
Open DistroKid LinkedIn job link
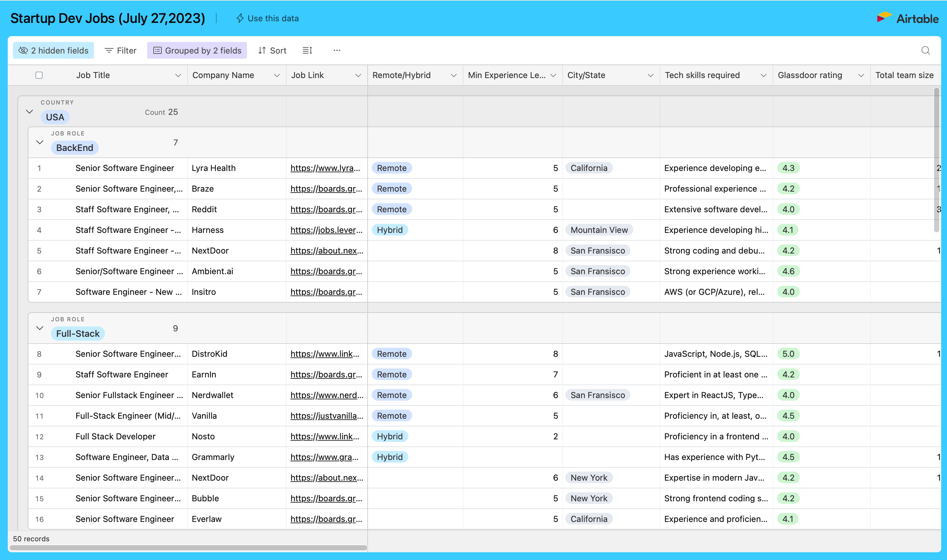(x=324, y=354)
